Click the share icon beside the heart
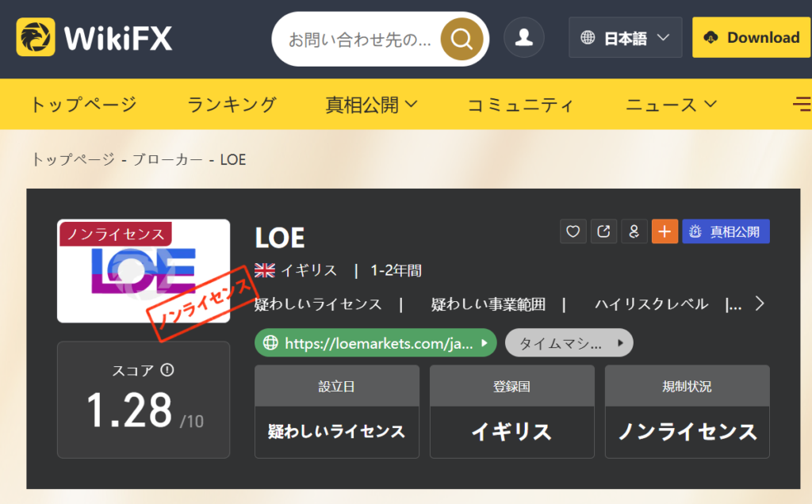 603,231
